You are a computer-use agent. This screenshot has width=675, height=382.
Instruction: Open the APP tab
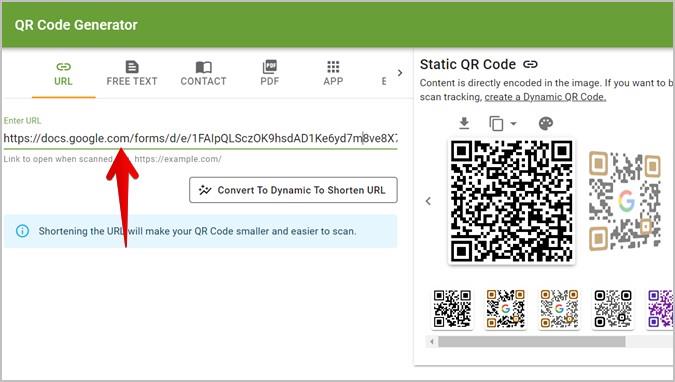coord(333,74)
